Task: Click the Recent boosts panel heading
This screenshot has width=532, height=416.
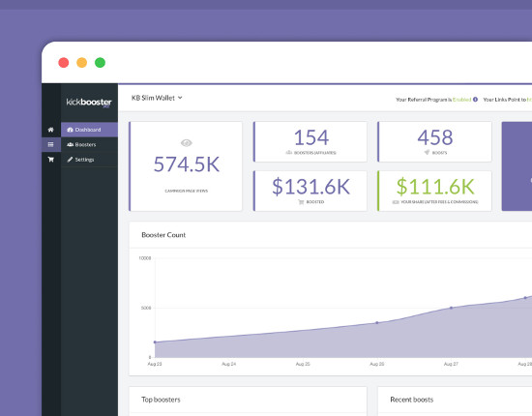Action: pos(412,400)
